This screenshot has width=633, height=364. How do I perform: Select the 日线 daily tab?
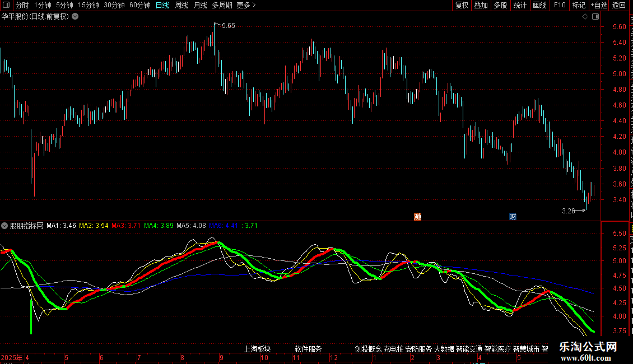pyautogui.click(x=162, y=5)
